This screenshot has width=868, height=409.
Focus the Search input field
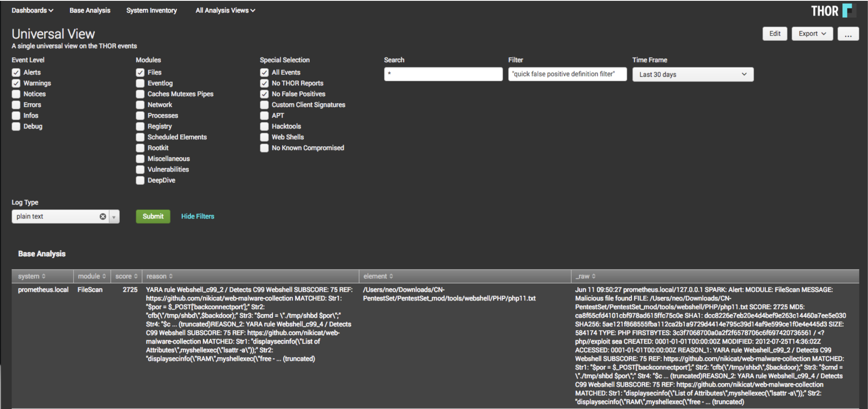tap(443, 74)
